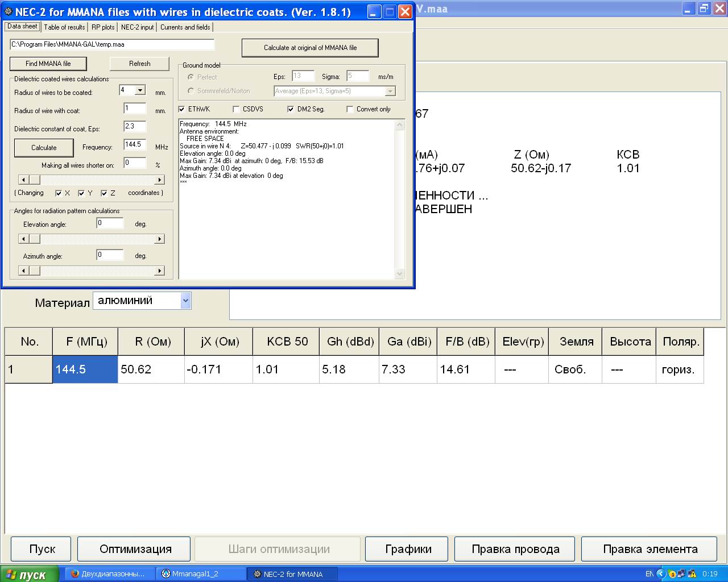Toggle the DM2 Seg. checkbox
728x582 pixels.
(291, 109)
